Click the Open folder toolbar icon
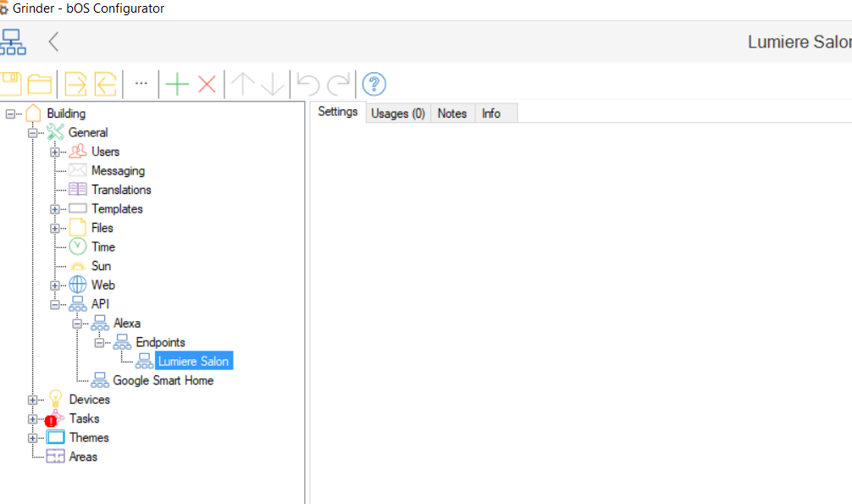Viewport: 852px width, 504px height. click(39, 84)
